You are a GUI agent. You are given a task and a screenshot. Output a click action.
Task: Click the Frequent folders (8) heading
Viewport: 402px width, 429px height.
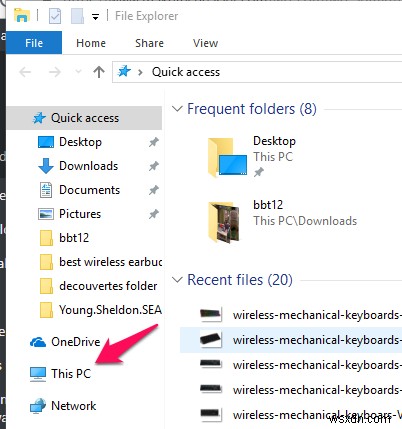click(252, 109)
